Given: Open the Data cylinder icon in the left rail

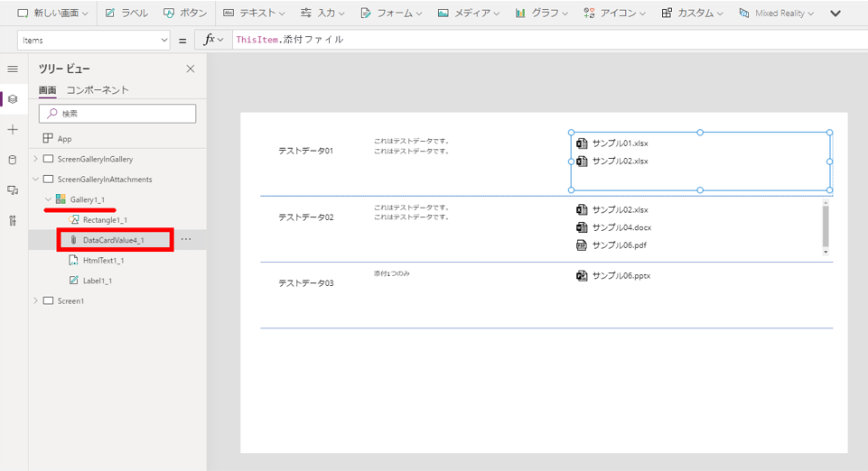Looking at the screenshot, I should (13, 161).
